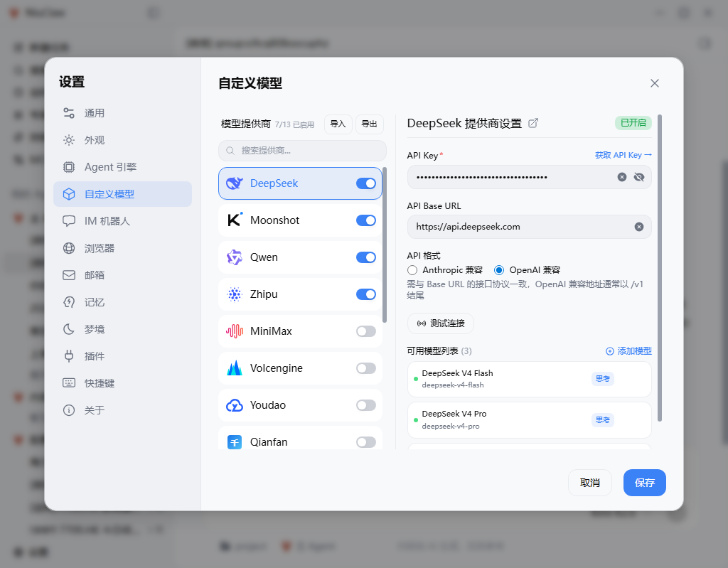The width and height of the screenshot is (728, 568).
Task: Turn off the Qwen provider switch
Action: [x=366, y=257]
